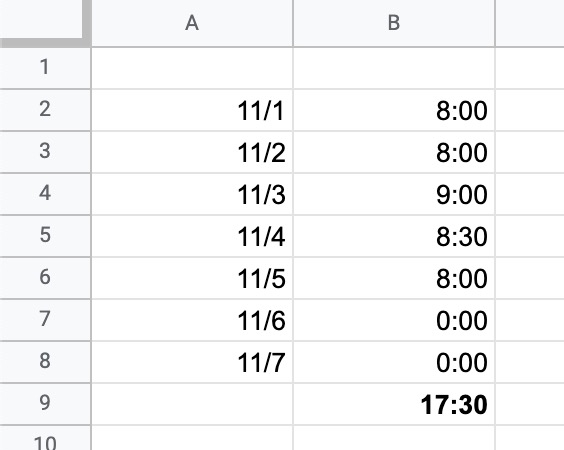Select row 5 header
This screenshot has width=564, height=450.
pos(45,236)
